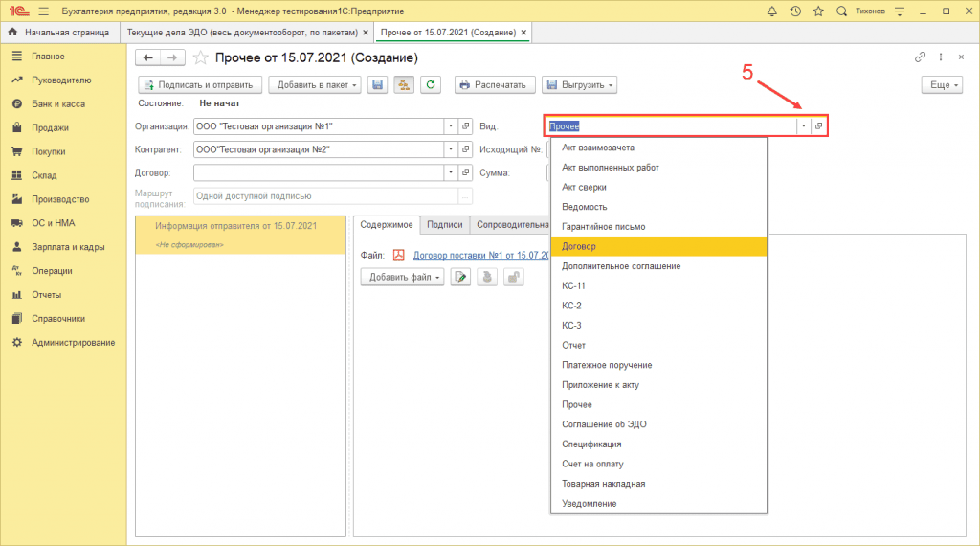This screenshot has height=546, width=980.
Task: Expand the Организация dropdown arrow
Action: pyautogui.click(x=451, y=126)
